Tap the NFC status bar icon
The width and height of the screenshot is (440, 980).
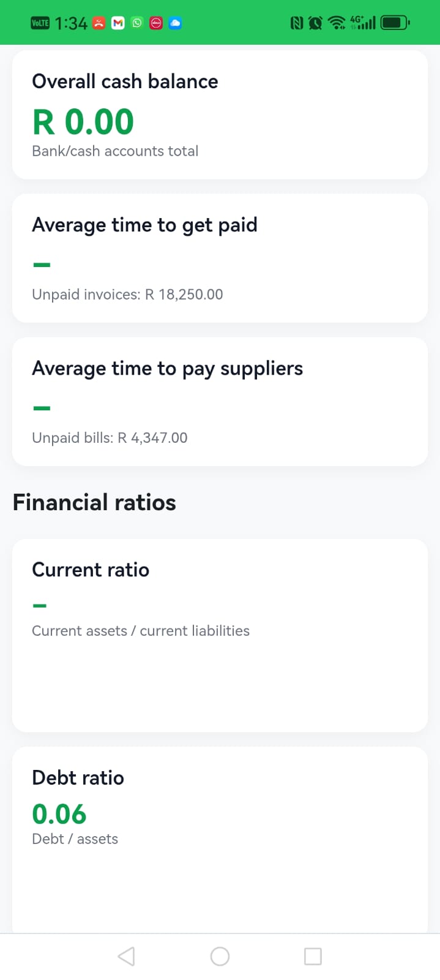(297, 22)
